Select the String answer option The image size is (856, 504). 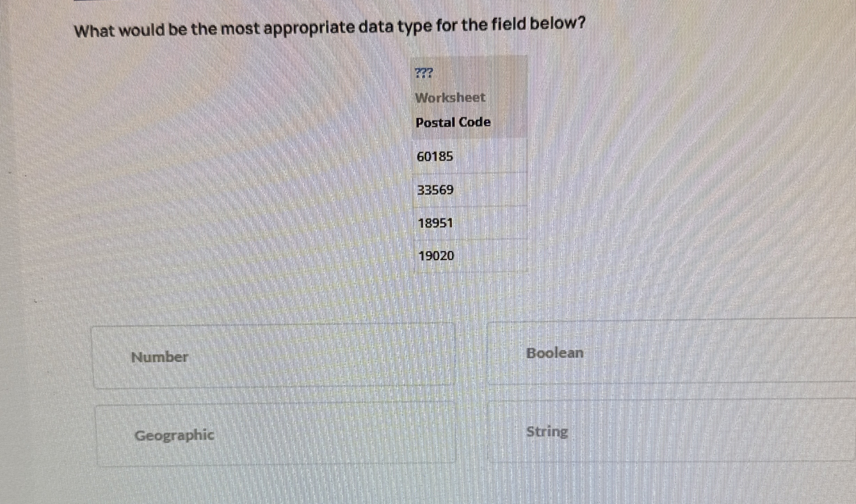click(547, 431)
